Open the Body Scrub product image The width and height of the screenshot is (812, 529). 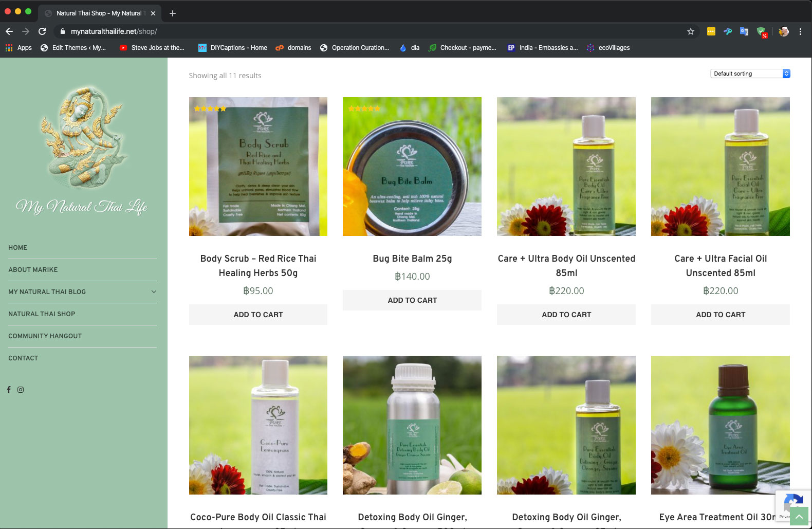click(x=258, y=167)
